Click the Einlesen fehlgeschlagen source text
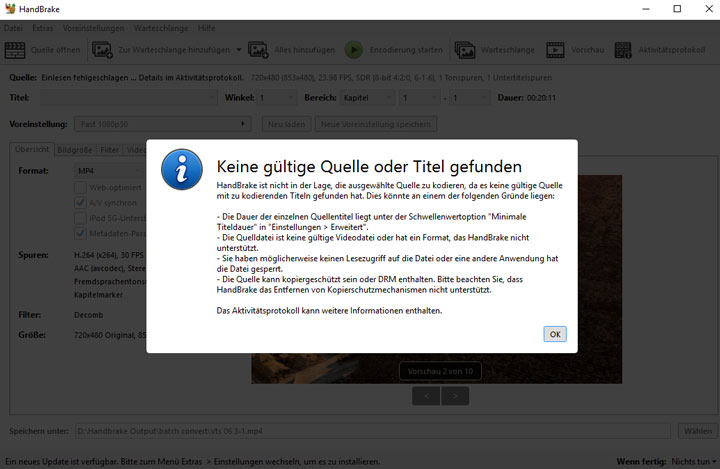Screen dimensions: 720x469 tap(142, 78)
